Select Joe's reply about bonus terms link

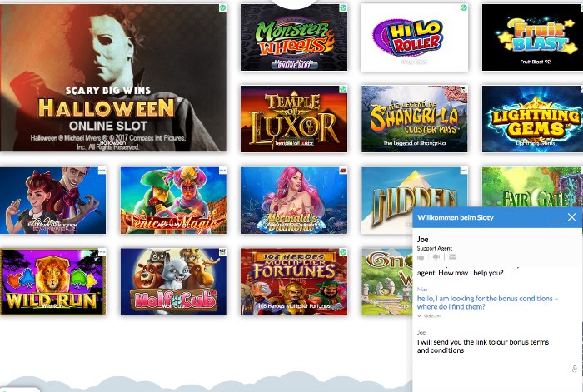pos(483,346)
